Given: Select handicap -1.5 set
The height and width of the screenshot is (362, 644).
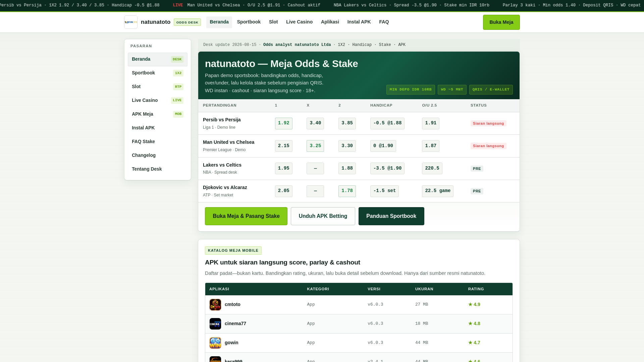Looking at the screenshot, I should pos(384,191).
